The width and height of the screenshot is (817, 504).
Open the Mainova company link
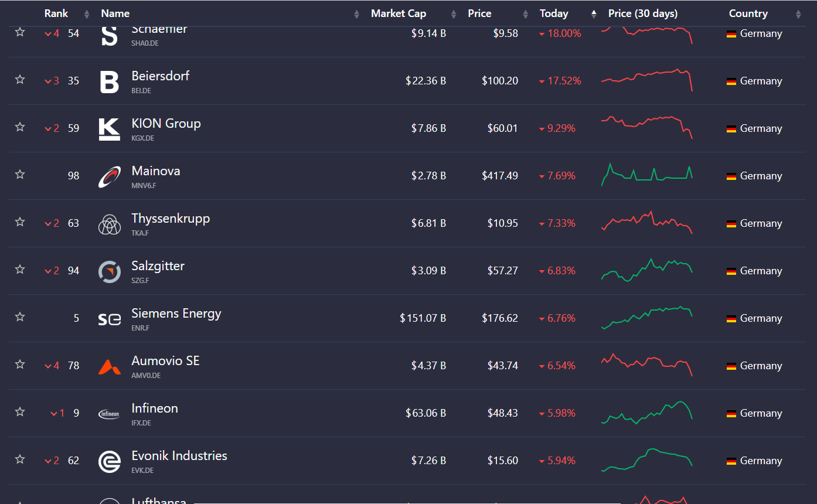156,171
